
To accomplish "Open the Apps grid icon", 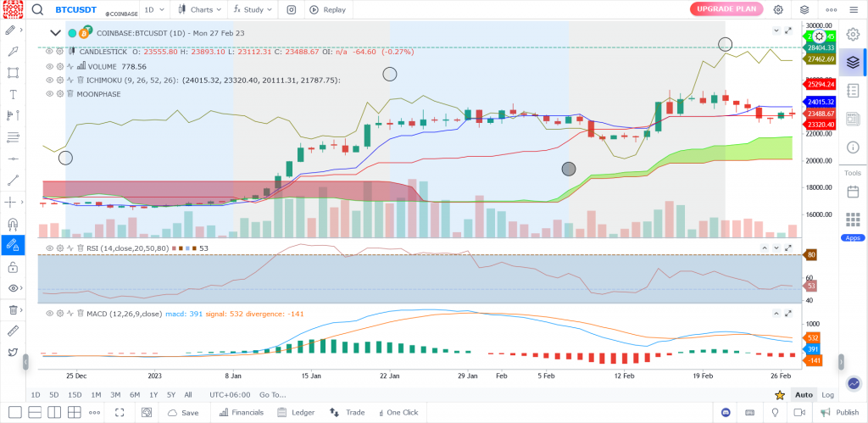I will coord(853,220).
